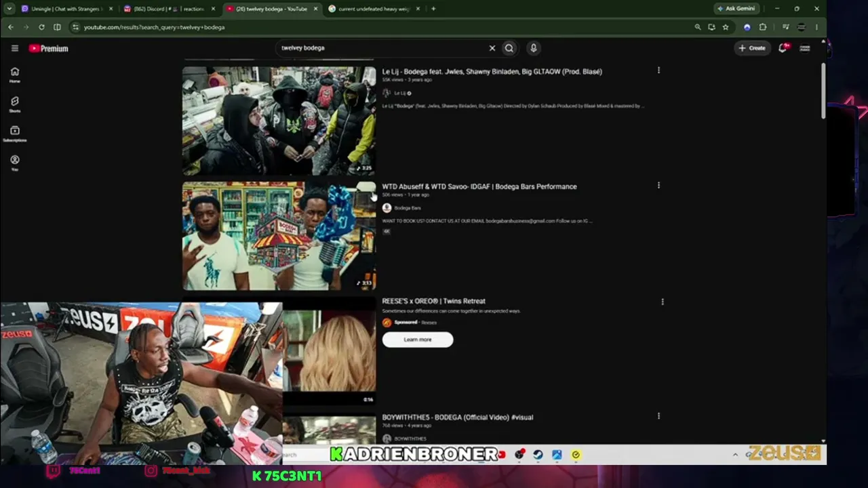This screenshot has height=488, width=868.
Task: Open the Chrome three-dot menu
Action: [816, 27]
